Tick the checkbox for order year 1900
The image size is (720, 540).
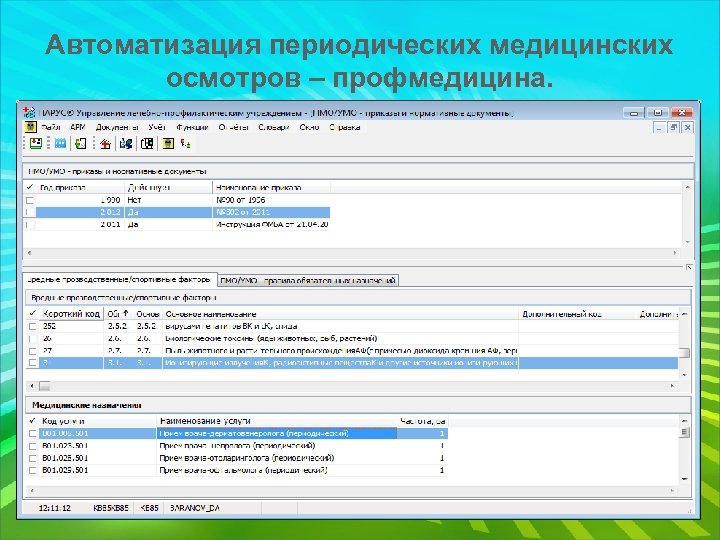coord(30,200)
